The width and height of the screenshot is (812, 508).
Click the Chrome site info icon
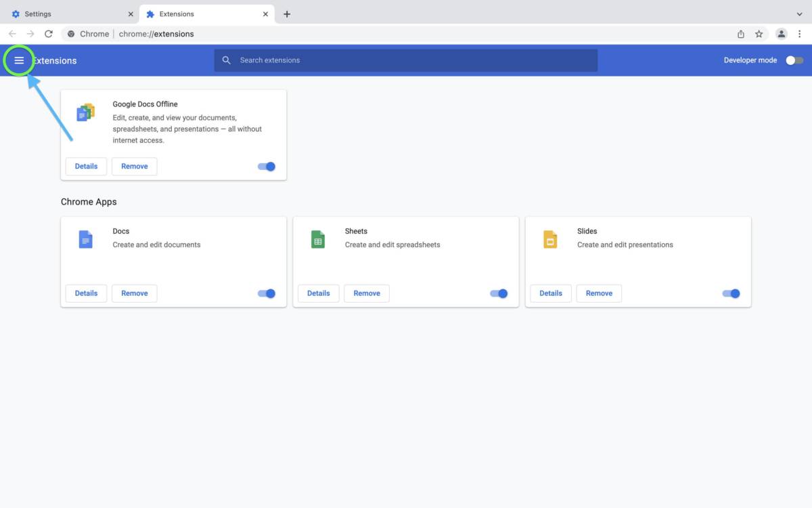71,34
